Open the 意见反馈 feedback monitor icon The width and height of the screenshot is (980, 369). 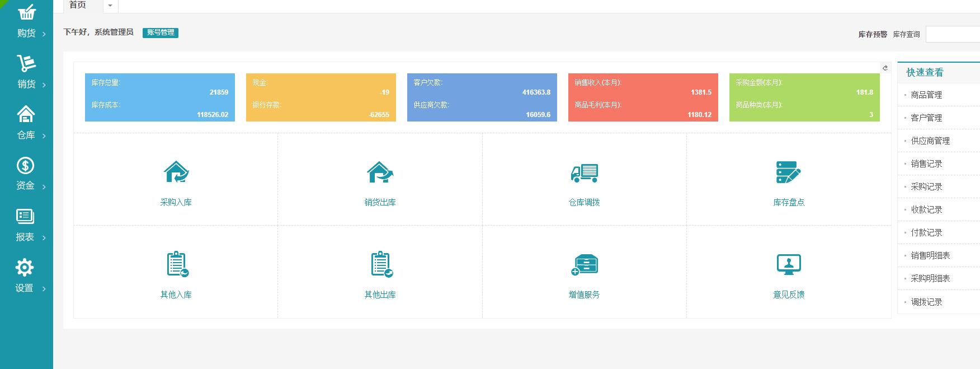(x=788, y=264)
